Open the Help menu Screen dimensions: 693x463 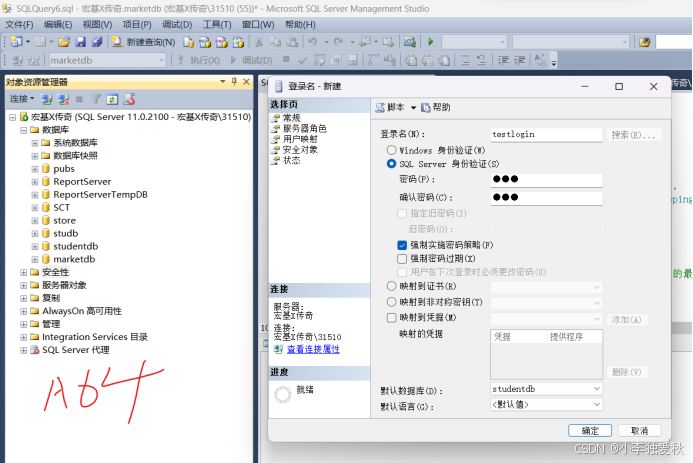point(300,25)
